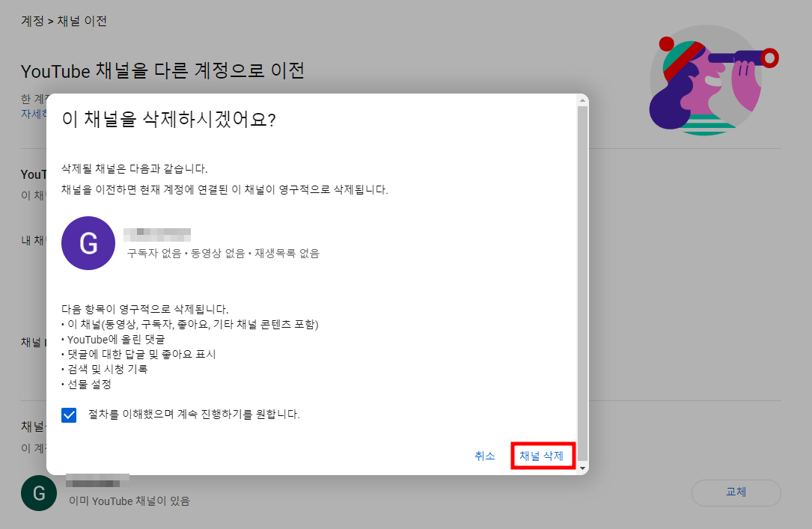Click the text 삭제될 채널은 다음과 같습니다.
This screenshot has width=812, height=529.
135,169
